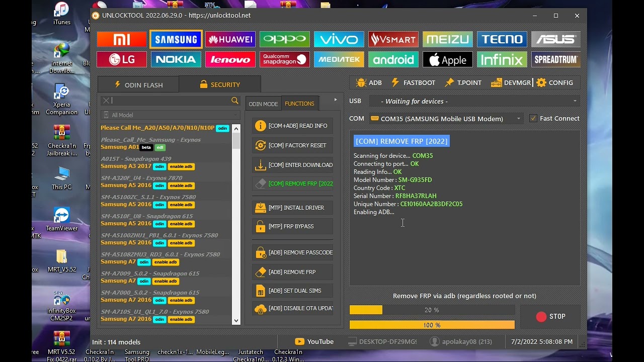Select the Nokia brand tile

point(176,59)
